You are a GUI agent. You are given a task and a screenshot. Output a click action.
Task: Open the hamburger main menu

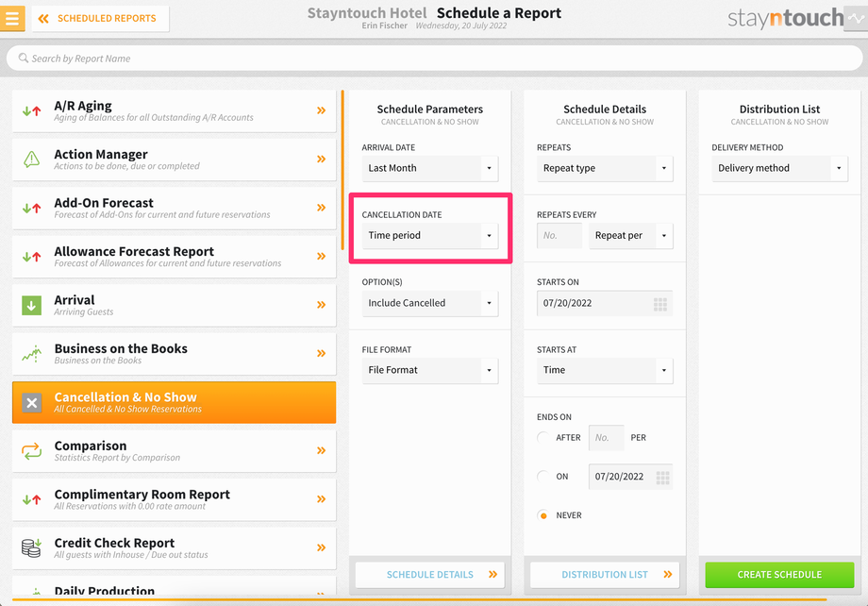(x=12, y=18)
